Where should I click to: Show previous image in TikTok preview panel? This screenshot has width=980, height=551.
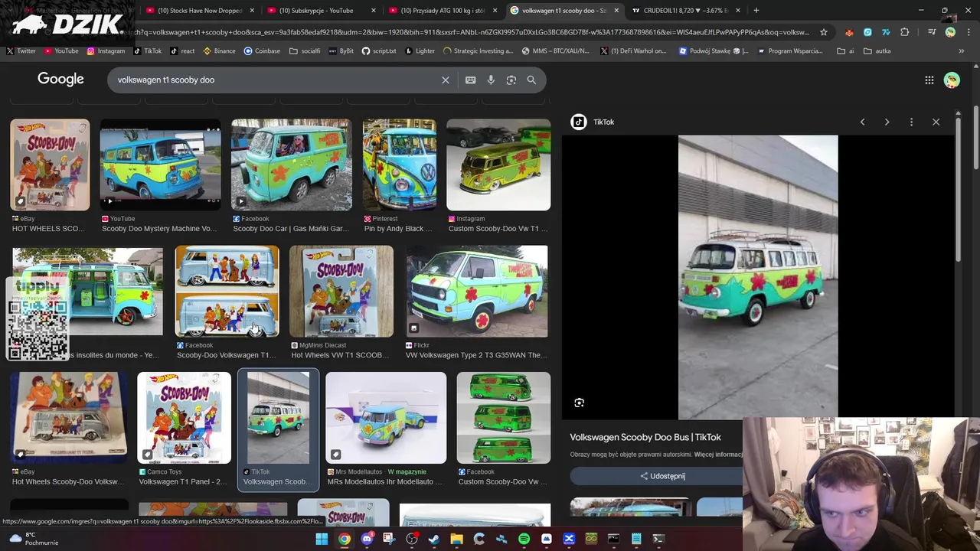click(x=862, y=122)
